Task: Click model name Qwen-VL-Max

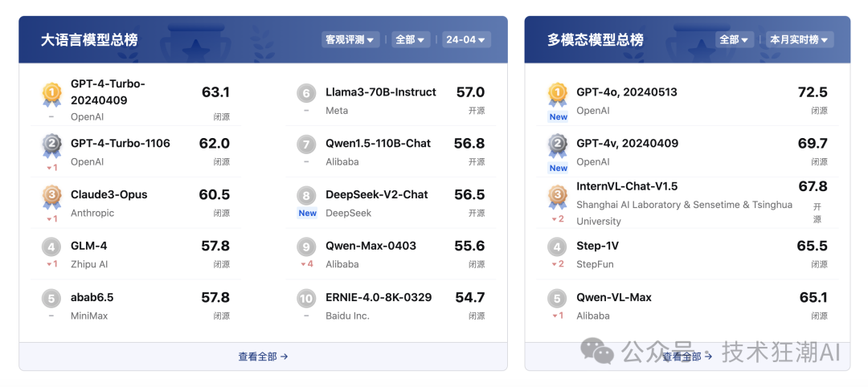Action: 614,297
